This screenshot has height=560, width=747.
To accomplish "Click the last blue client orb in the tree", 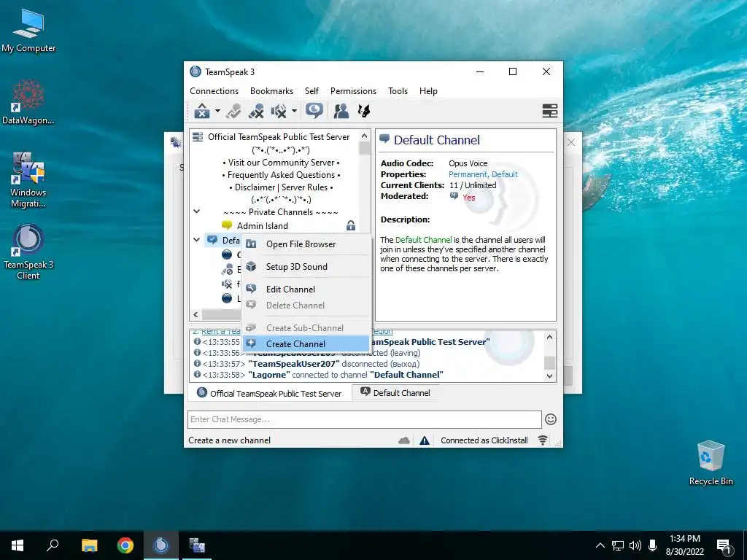I will (228, 298).
